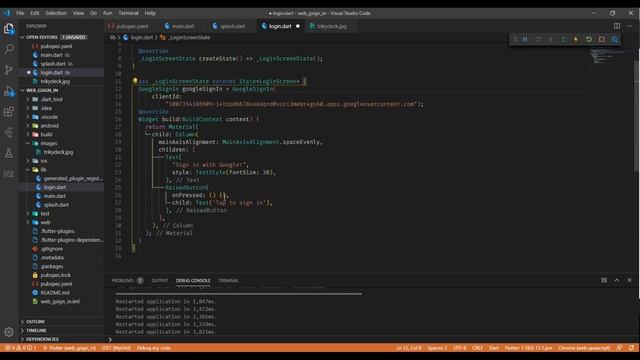This screenshot has width=640, height=360.
Task: Expand the .dart_tool folder
Action: pos(61,99)
